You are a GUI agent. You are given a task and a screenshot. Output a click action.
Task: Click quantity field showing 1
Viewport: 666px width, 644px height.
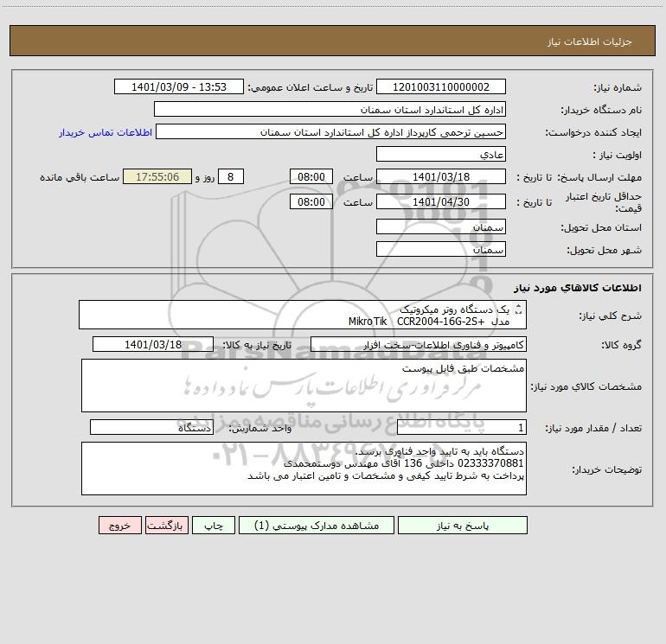point(462,428)
